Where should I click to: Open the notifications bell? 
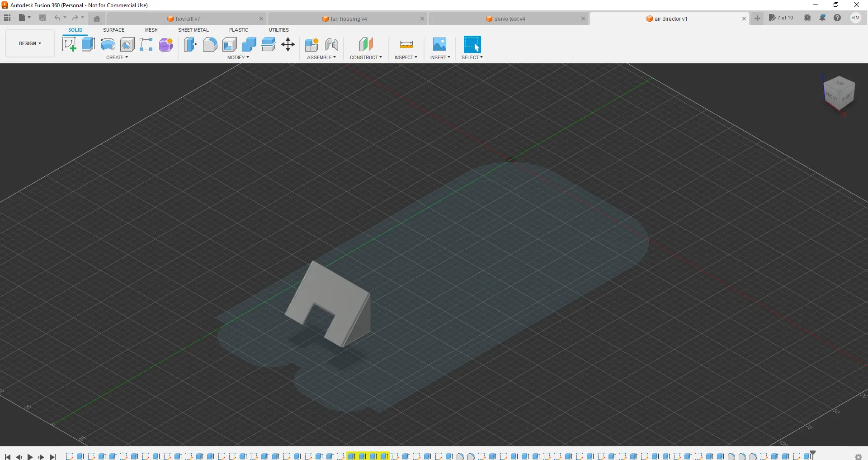(822, 18)
